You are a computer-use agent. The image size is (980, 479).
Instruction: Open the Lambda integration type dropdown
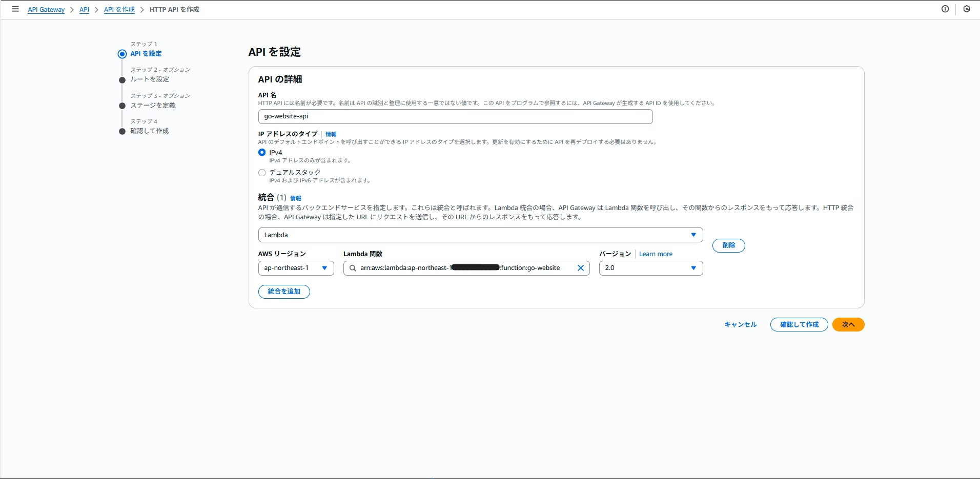pyautogui.click(x=480, y=235)
